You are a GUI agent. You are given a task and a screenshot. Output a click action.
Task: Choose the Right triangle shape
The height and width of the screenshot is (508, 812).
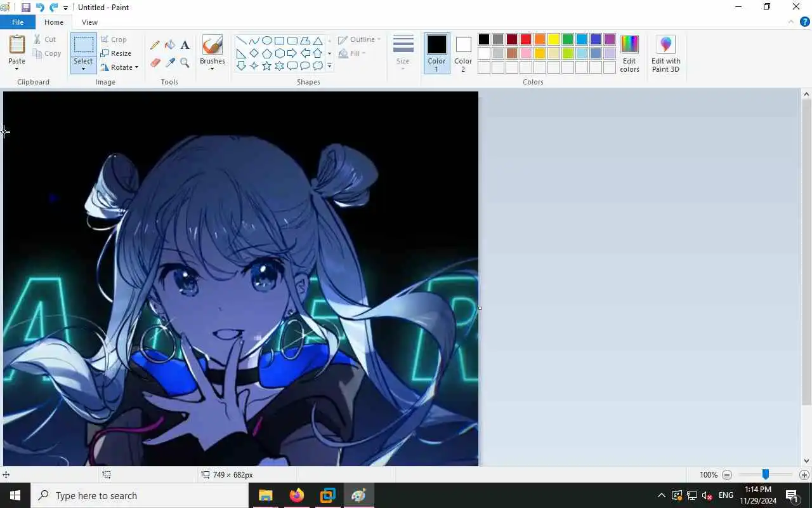tap(241, 53)
